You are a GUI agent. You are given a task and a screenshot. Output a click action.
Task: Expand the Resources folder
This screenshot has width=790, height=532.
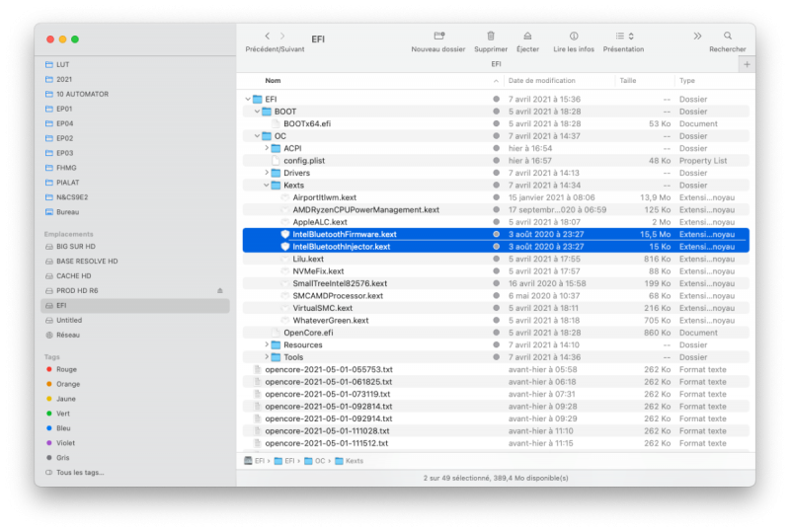(267, 344)
